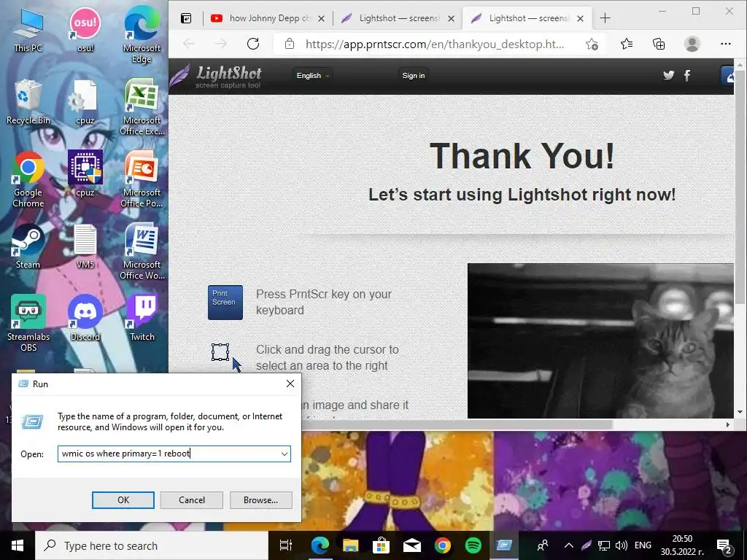
Task: Click Lightshot feather tray icon
Action: point(587,545)
